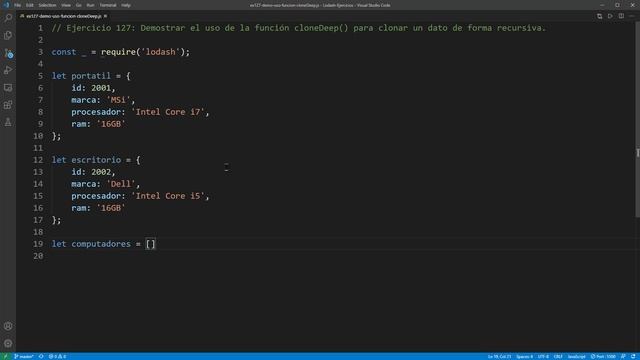Screen dimensions: 640x360
Task: Run the code with play icon
Action: click(x=610, y=16)
